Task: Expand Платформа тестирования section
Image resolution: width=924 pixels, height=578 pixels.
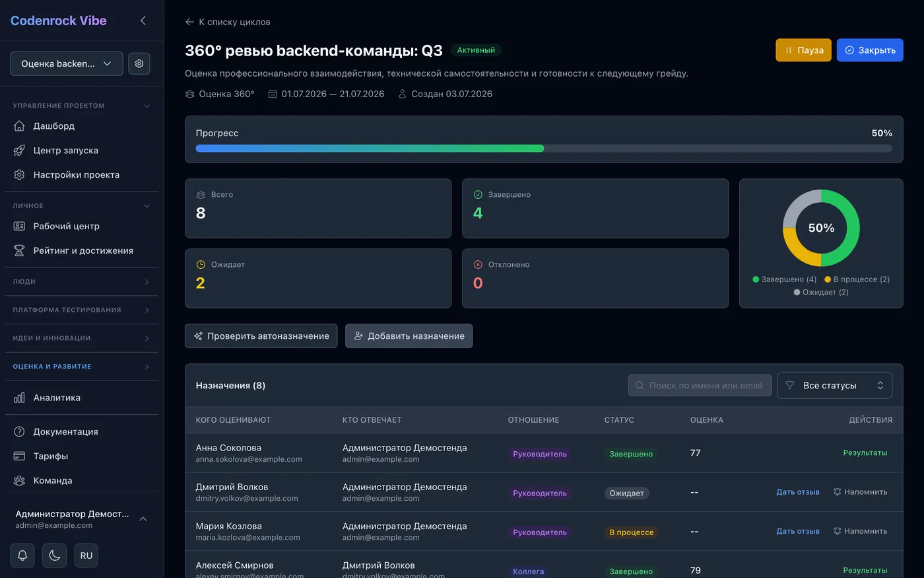Action: [x=82, y=310]
